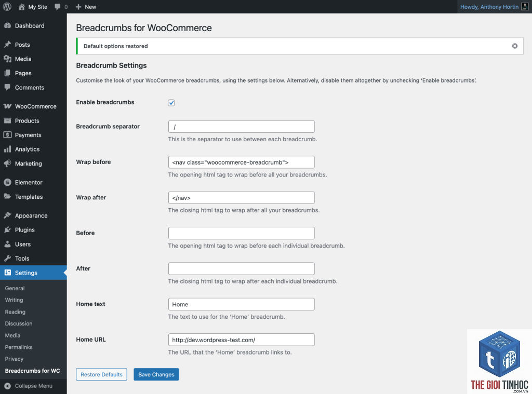Click the Enable breadcrumbs label

(105, 102)
